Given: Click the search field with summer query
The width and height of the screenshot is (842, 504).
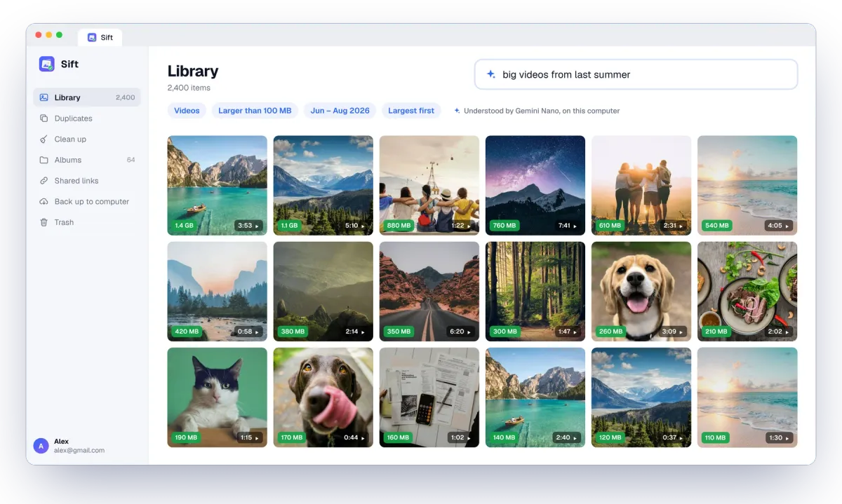Looking at the screenshot, I should (636, 74).
